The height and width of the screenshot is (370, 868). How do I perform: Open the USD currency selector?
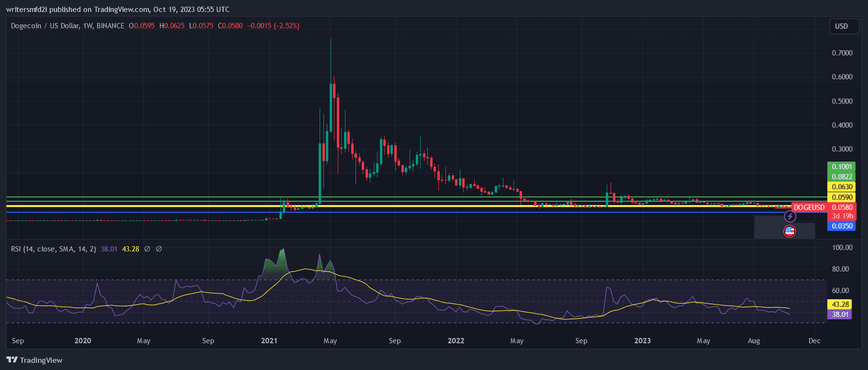pos(841,26)
